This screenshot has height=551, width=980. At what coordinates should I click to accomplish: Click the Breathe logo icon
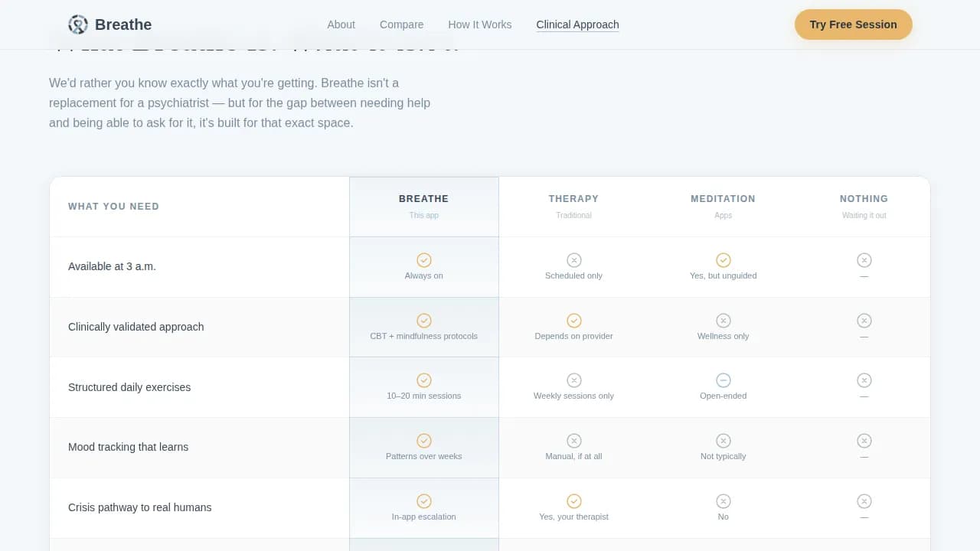click(78, 24)
